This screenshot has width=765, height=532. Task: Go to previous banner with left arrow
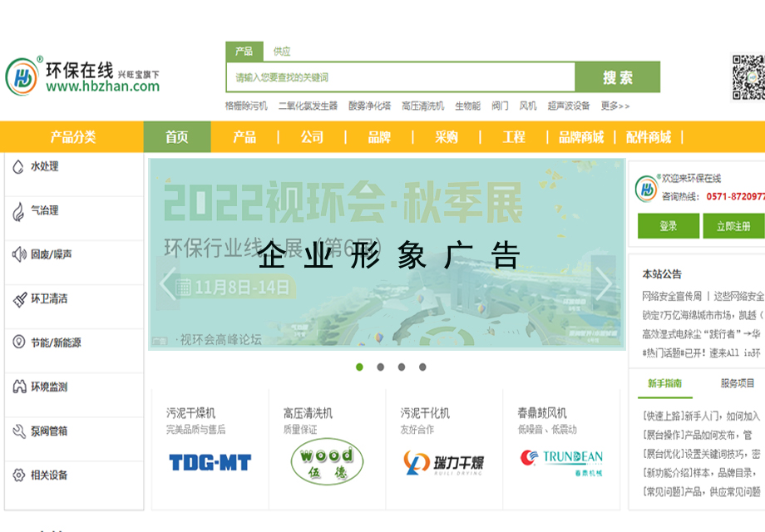pos(169,283)
